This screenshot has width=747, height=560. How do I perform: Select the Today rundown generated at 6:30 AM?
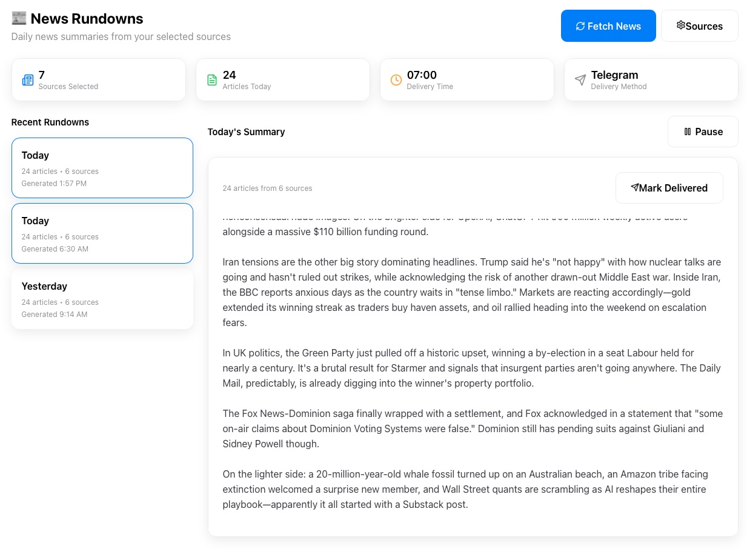102,233
